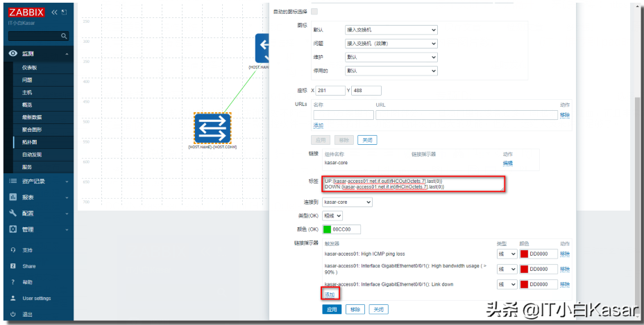Remove the High ICMP ping loss trigger
The image size is (644, 325).
[565, 254]
